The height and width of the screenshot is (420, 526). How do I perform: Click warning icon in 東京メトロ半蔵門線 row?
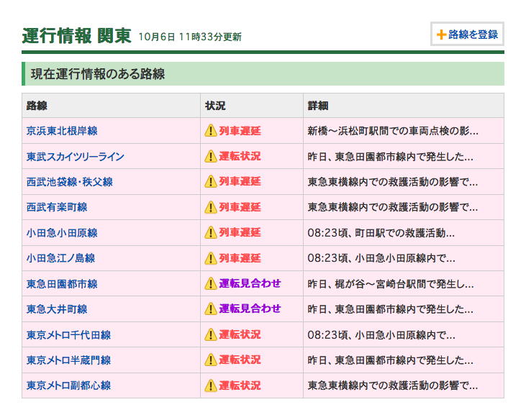tap(211, 360)
